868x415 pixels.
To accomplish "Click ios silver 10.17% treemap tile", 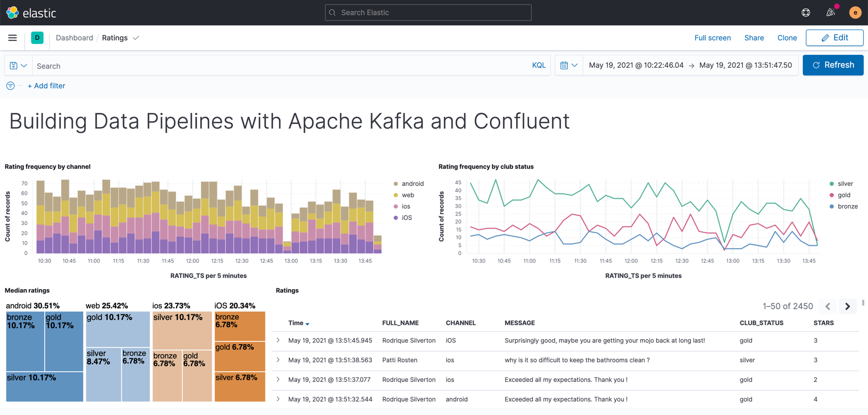I will coord(182,330).
